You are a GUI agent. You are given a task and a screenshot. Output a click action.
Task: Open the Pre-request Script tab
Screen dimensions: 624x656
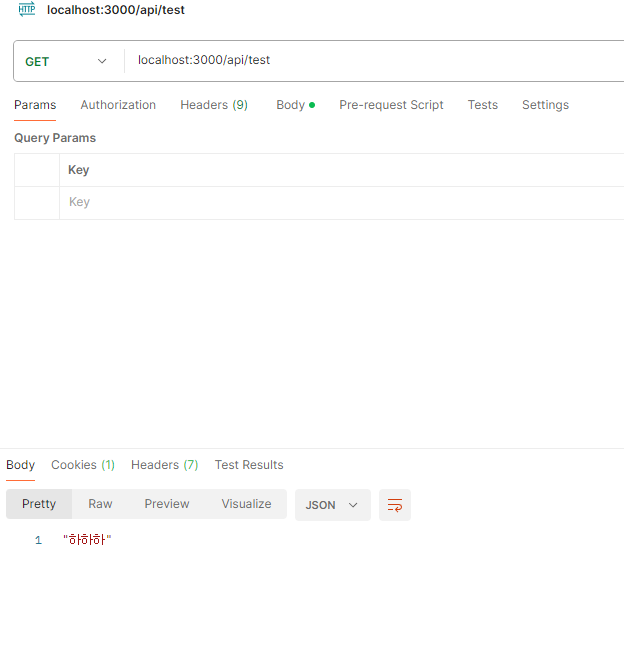tap(391, 105)
